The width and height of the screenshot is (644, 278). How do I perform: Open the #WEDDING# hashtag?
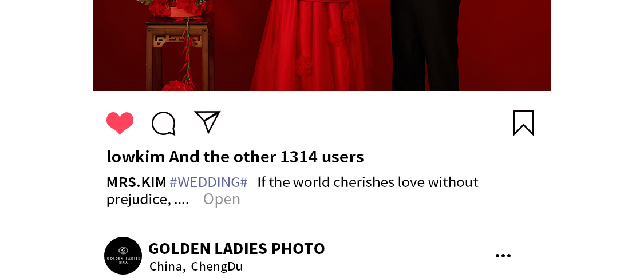[x=208, y=182]
